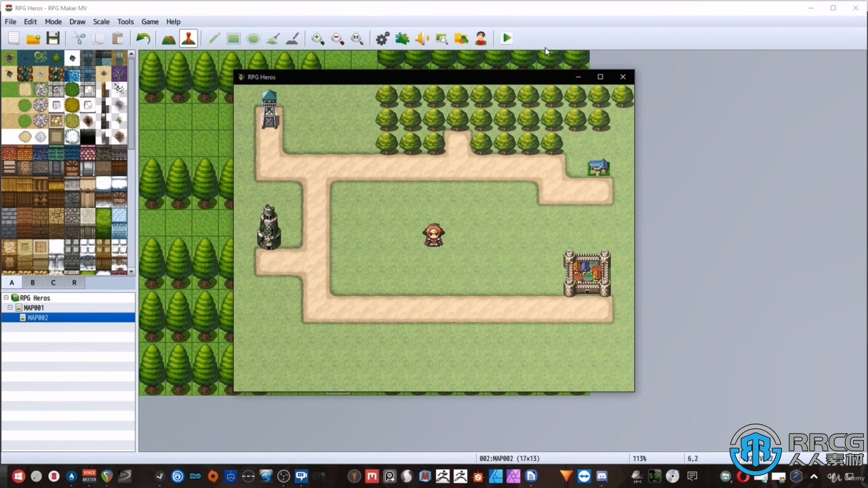
Task: Click the Windows Start button
Action: 18,476
